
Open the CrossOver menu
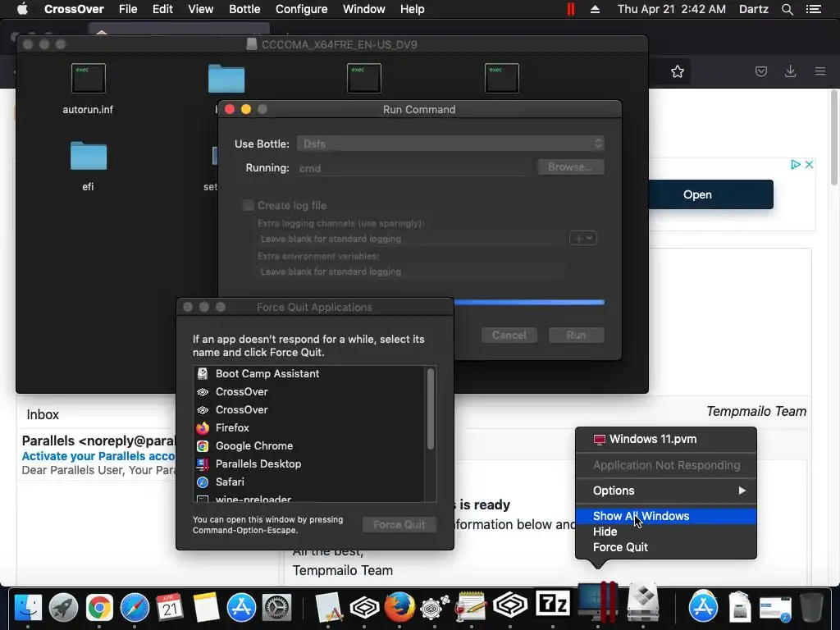click(74, 9)
